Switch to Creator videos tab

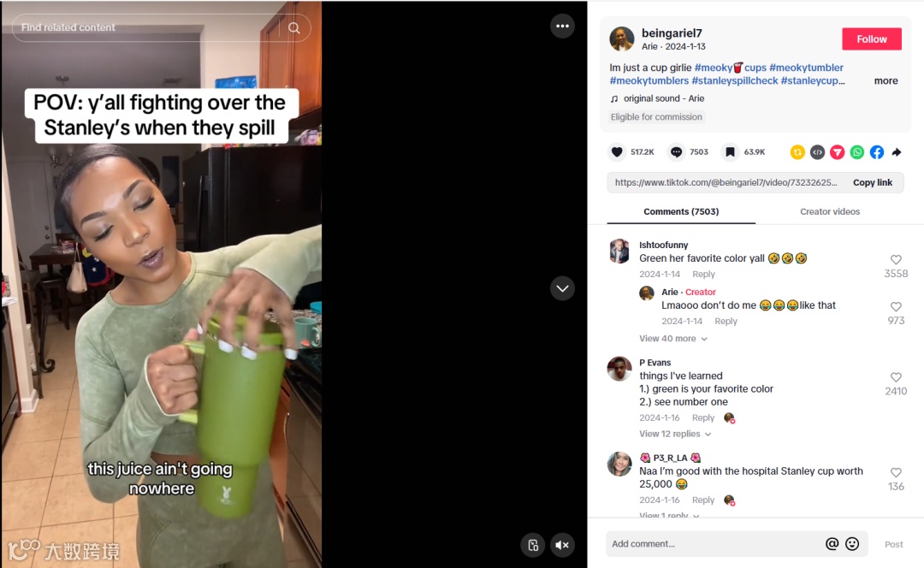(830, 211)
